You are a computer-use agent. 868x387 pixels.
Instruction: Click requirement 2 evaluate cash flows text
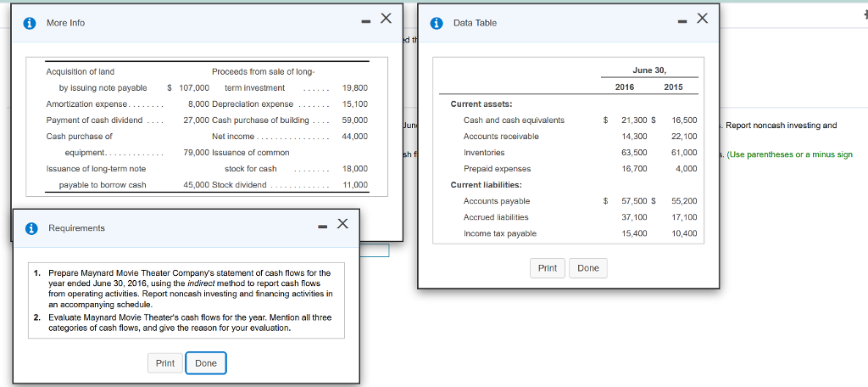click(190, 322)
